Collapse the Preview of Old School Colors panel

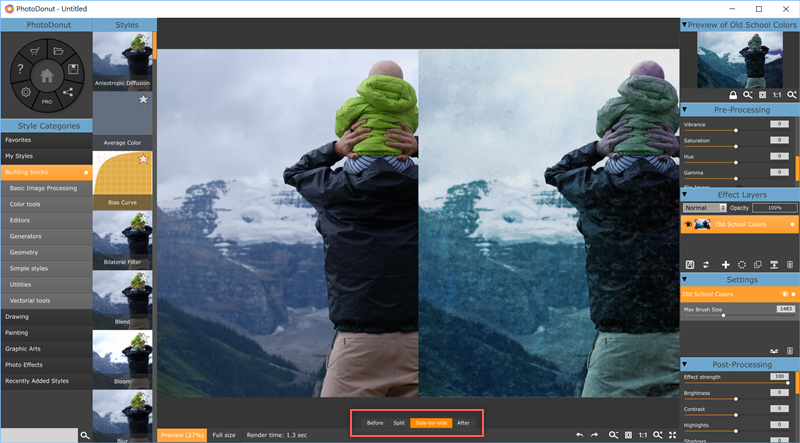click(684, 24)
